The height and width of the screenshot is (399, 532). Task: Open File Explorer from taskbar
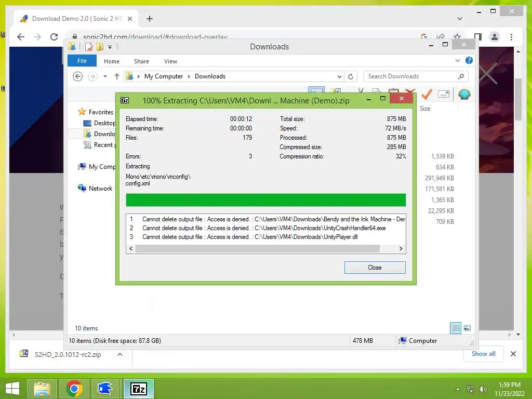point(42,389)
